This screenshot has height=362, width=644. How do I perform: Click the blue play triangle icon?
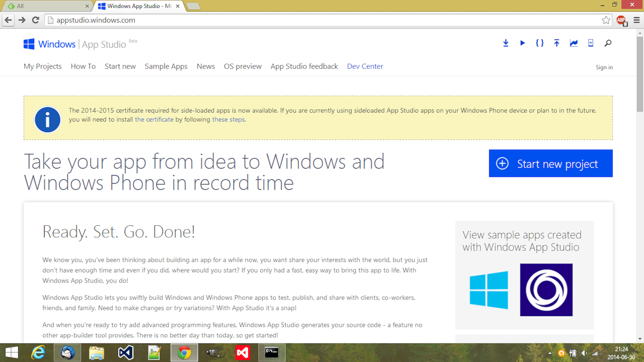(x=523, y=43)
